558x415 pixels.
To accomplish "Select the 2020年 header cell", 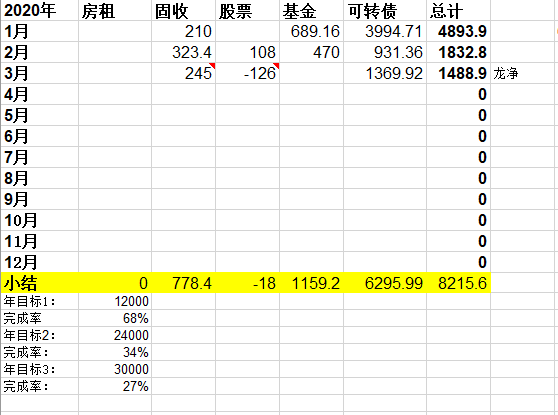I will coord(40,10).
